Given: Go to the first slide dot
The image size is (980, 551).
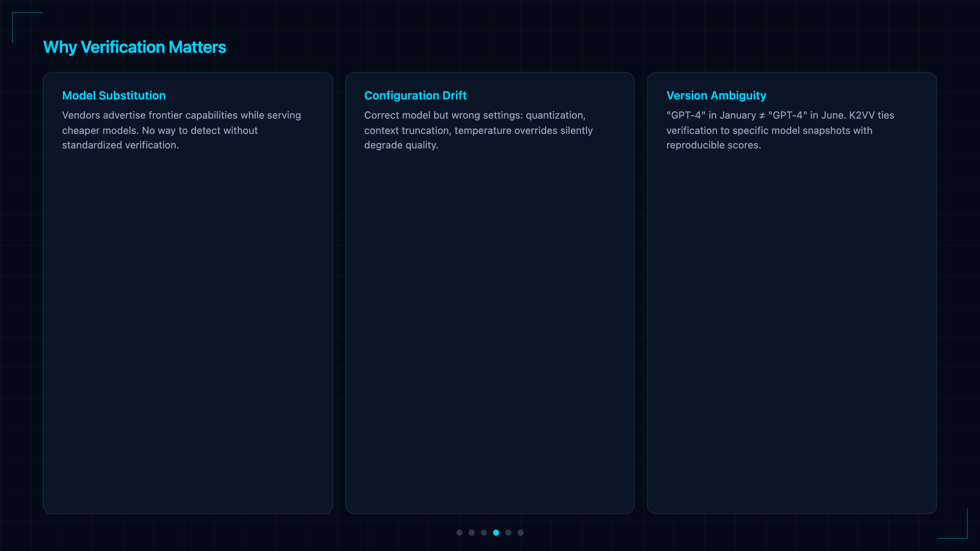Looking at the screenshot, I should pos(459,533).
